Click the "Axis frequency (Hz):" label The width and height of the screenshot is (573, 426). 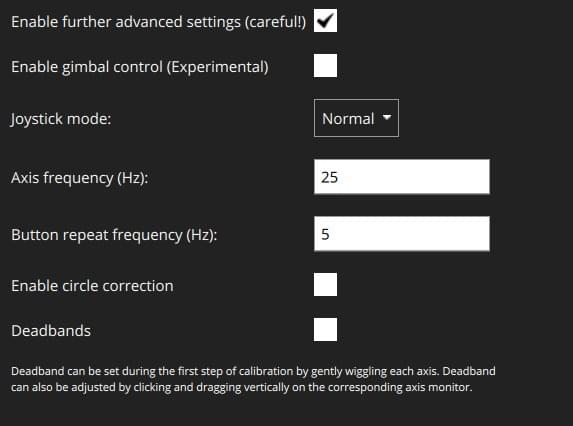(80, 178)
